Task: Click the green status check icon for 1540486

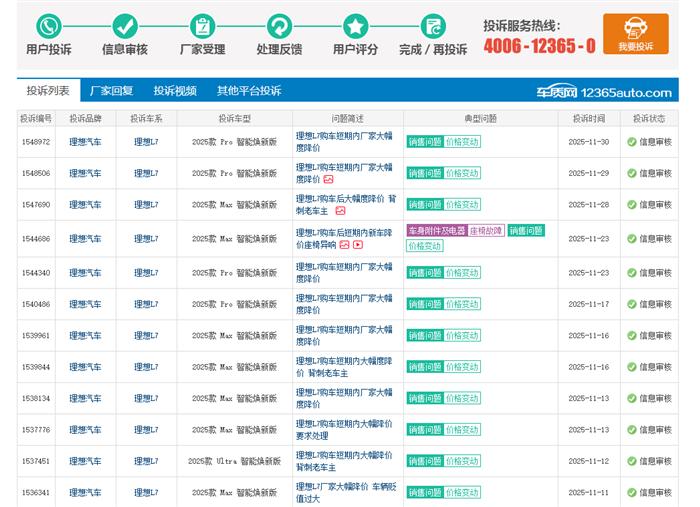Action: click(632, 304)
